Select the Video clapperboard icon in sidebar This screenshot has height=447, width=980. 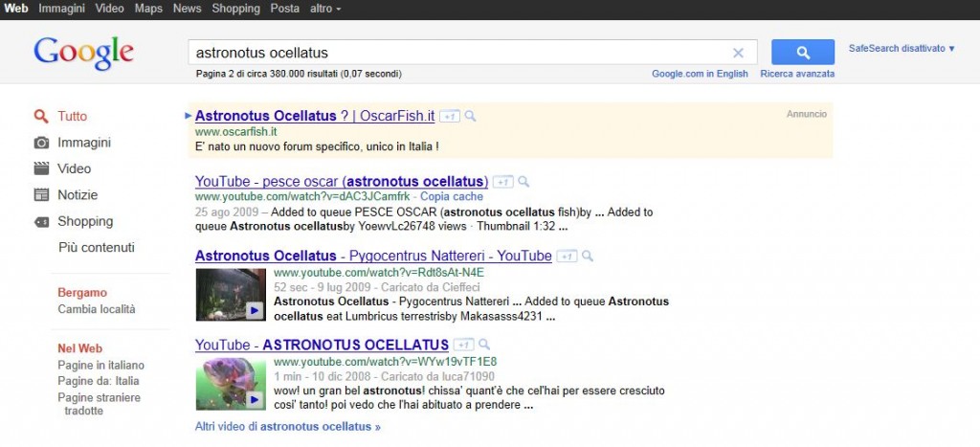point(41,168)
